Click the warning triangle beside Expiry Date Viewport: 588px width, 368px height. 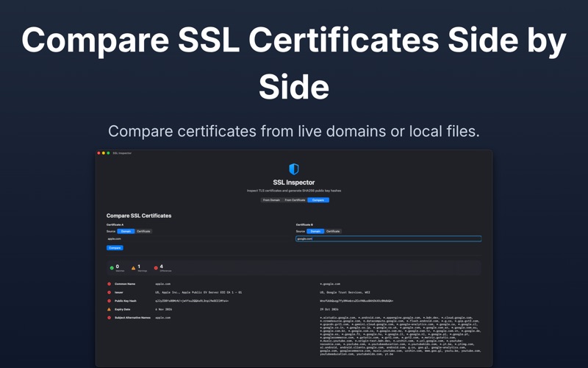(109, 309)
